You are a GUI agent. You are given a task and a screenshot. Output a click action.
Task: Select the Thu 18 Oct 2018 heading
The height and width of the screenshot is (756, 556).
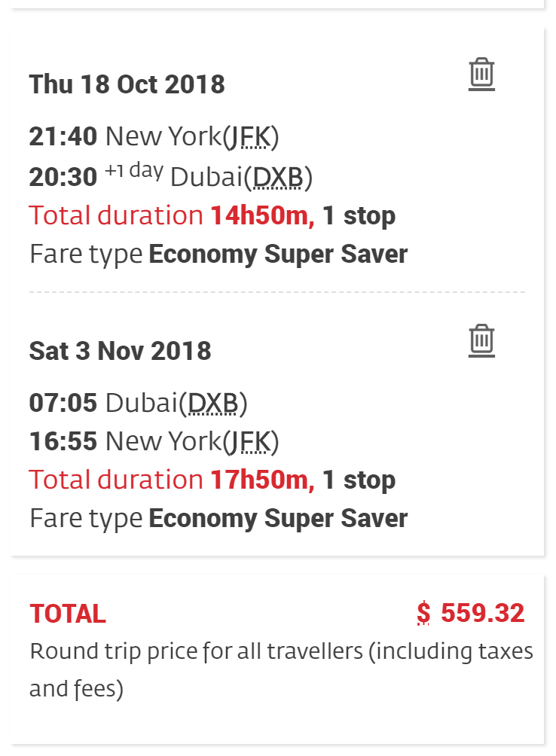127,84
